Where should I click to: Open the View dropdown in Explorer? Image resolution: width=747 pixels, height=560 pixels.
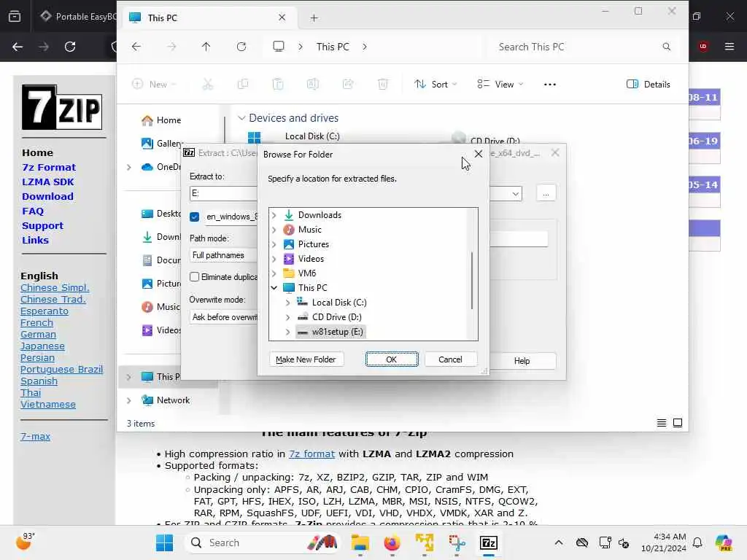pos(500,85)
